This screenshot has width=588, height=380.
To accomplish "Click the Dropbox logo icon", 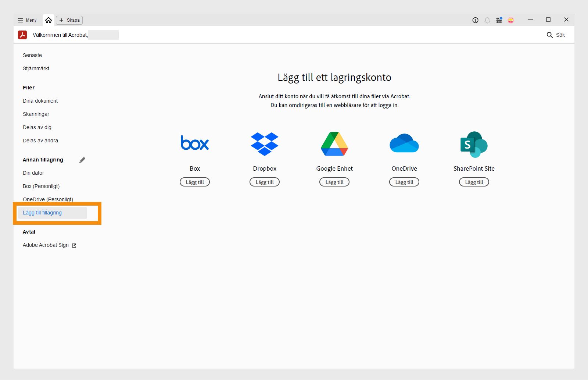I will click(264, 143).
